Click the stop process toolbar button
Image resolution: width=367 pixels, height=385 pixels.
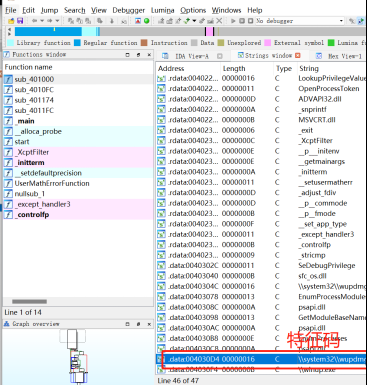pos(250,21)
